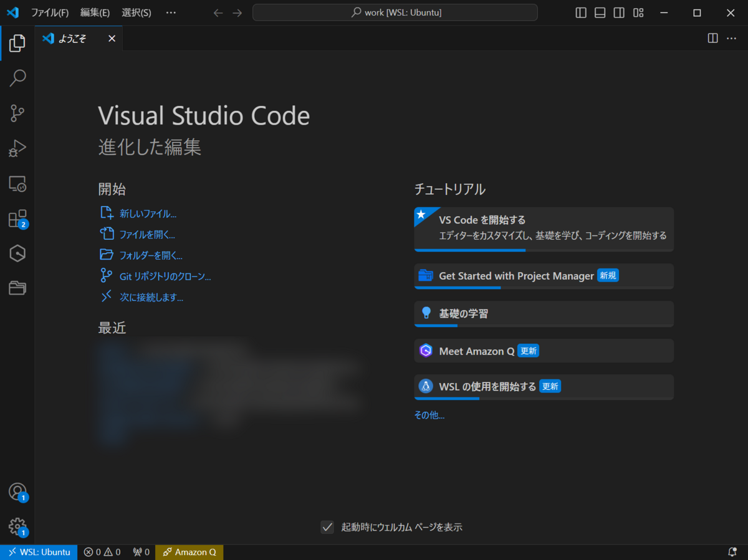This screenshot has width=748, height=560.
Task: Click the VS Code logo in title bar
Action: pyautogui.click(x=12, y=12)
